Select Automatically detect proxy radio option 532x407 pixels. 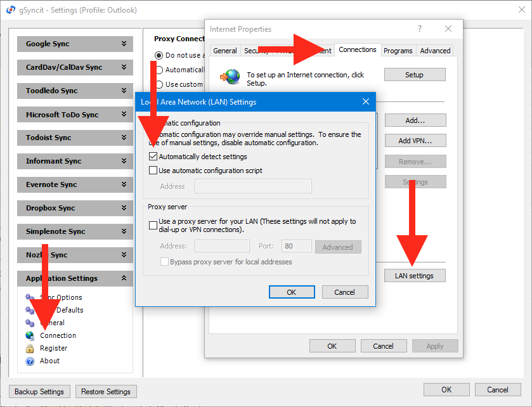(x=159, y=70)
